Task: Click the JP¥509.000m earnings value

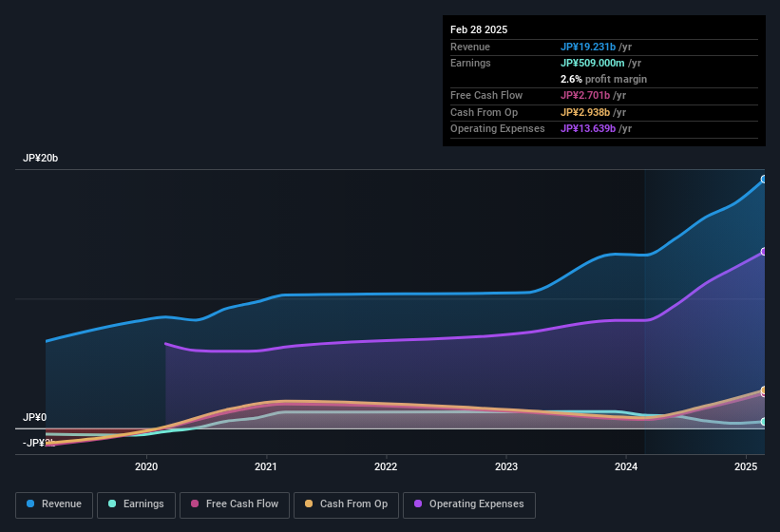Action: tap(593, 63)
